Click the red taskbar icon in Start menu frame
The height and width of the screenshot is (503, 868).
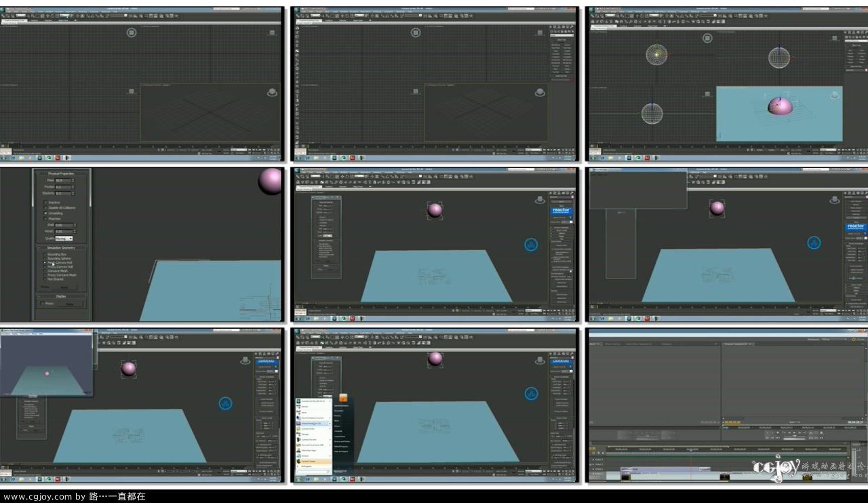click(x=353, y=479)
